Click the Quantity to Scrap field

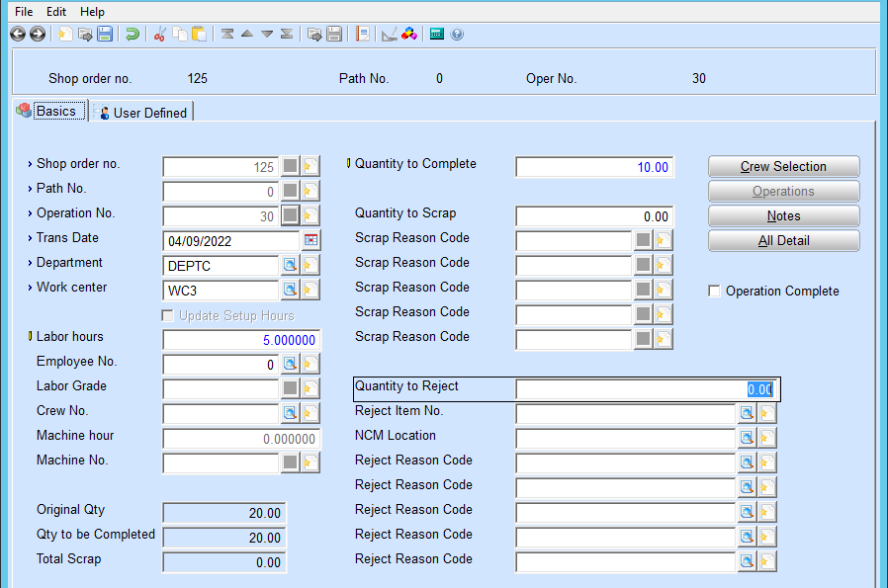click(x=594, y=216)
